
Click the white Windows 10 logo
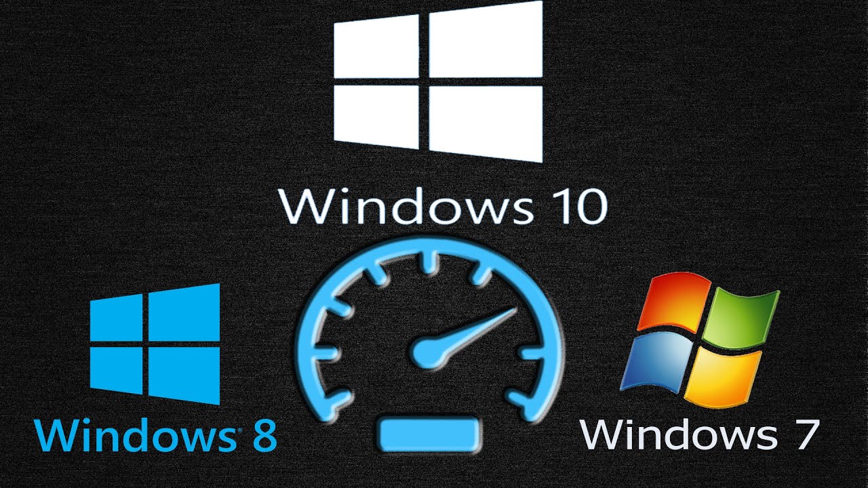[438, 81]
